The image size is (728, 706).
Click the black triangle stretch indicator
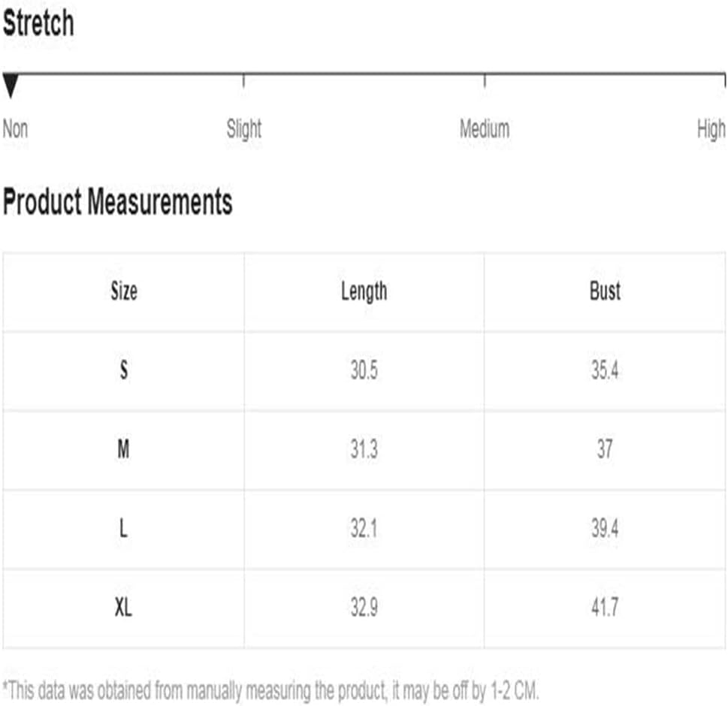tap(11, 86)
